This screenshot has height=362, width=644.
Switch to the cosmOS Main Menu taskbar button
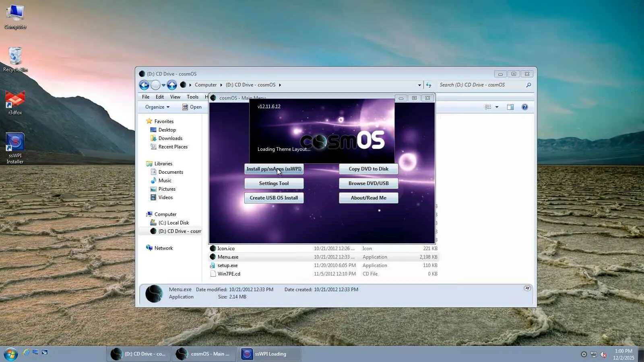(x=204, y=354)
